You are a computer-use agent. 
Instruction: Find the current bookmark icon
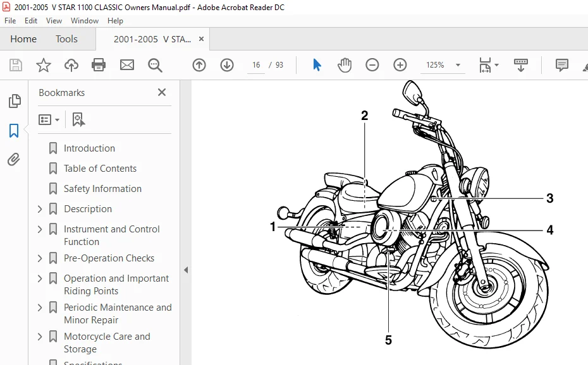[x=78, y=120]
